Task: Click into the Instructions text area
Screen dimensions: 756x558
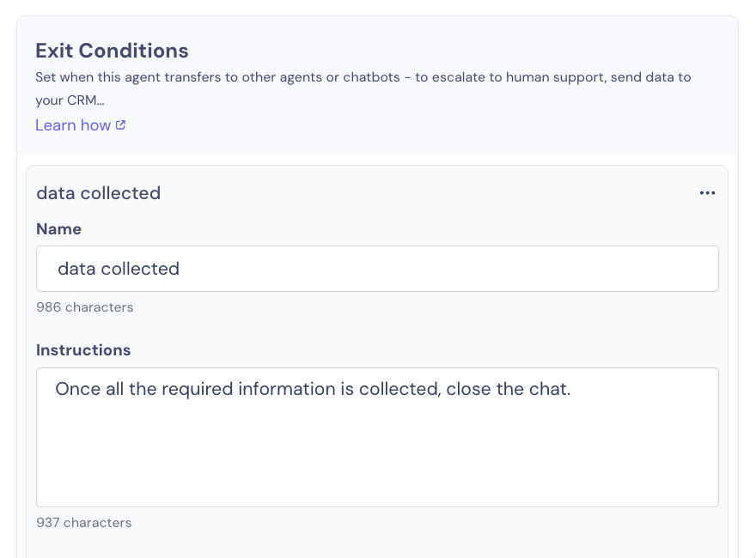Action: pyautogui.click(x=377, y=437)
